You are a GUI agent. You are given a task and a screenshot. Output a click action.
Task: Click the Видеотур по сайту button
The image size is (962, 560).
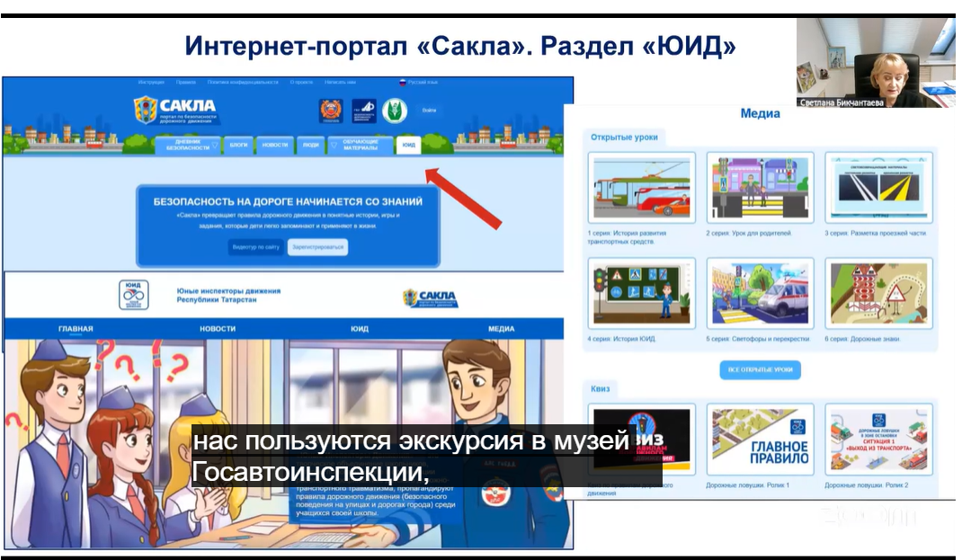click(x=256, y=246)
